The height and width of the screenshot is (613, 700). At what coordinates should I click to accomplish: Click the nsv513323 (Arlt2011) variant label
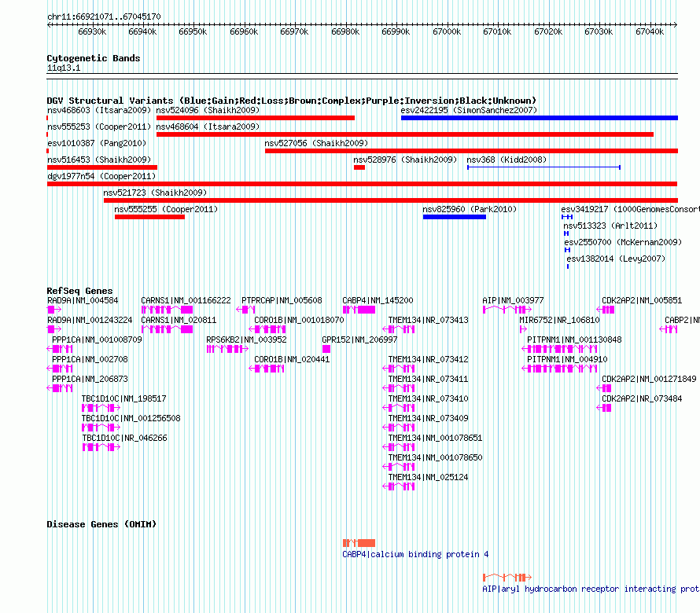pos(610,226)
